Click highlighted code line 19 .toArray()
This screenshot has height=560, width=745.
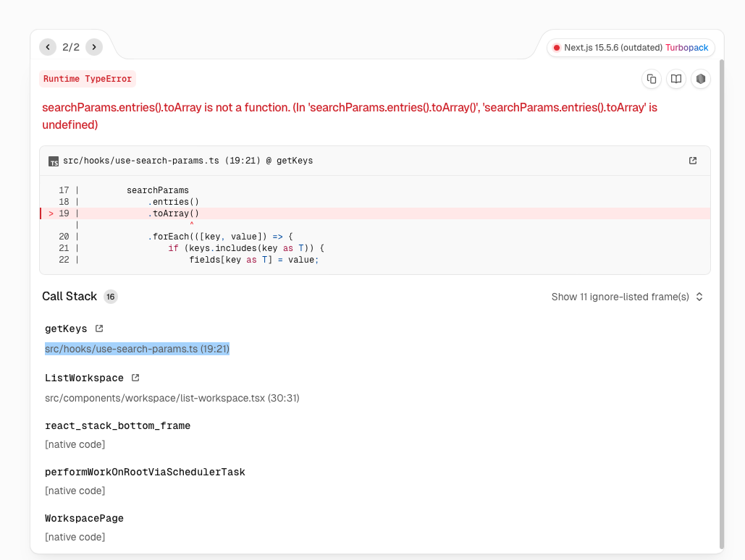[174, 213]
